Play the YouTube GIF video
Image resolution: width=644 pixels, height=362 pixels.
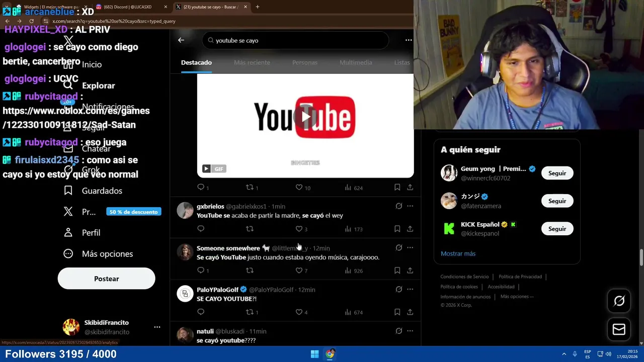pos(305,117)
